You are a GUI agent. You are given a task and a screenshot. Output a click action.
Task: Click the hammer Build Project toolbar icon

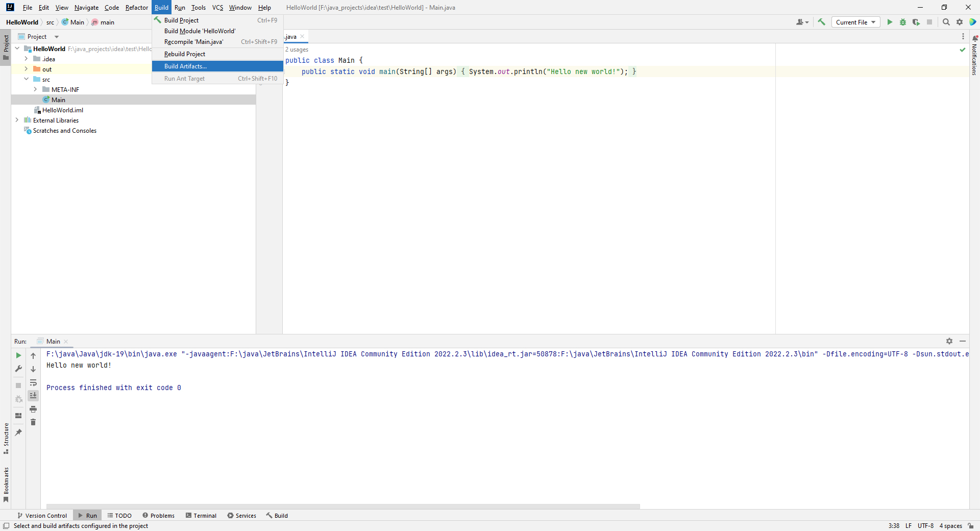[x=821, y=22]
